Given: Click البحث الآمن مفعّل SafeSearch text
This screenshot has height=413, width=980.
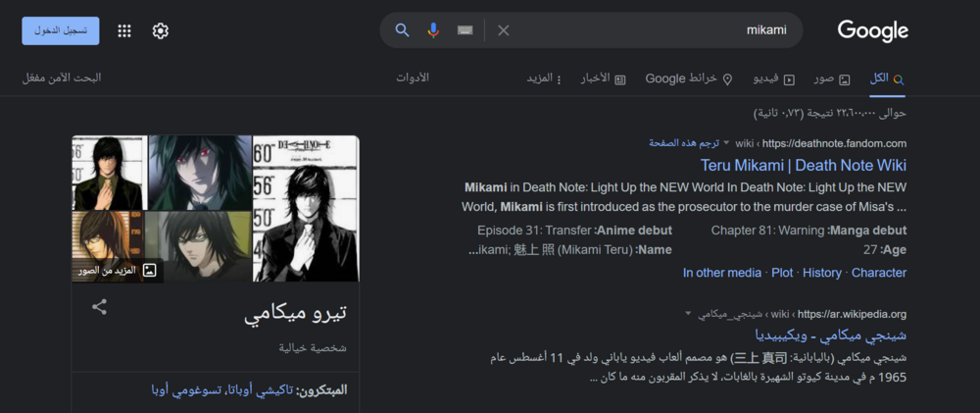Looking at the screenshot, I should 61,78.
